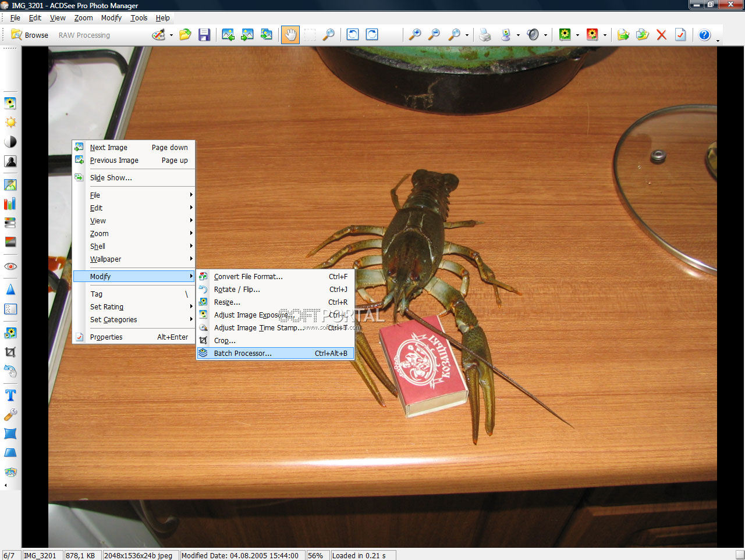Select the red eye reduction tool
The height and width of the screenshot is (560, 745).
coord(10,266)
